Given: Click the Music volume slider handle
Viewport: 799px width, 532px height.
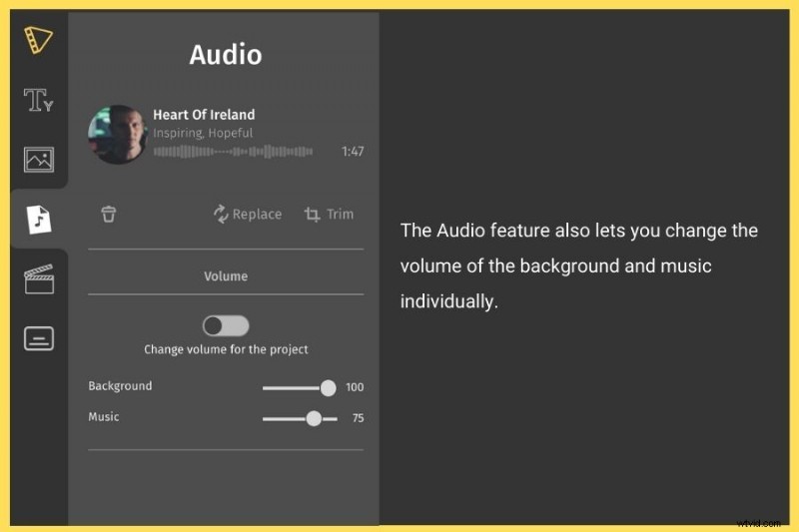Looking at the screenshot, I should [x=315, y=418].
